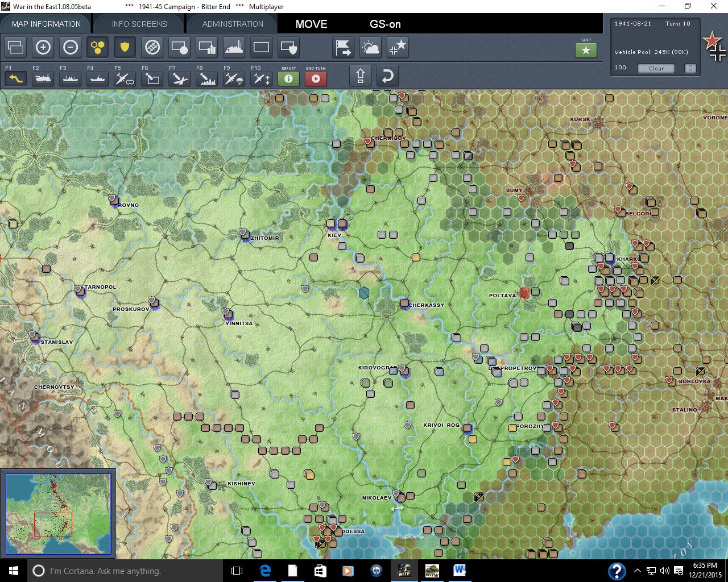The image size is (728, 582).
Task: Toggle the box with bar chart icon
Action: [206, 47]
